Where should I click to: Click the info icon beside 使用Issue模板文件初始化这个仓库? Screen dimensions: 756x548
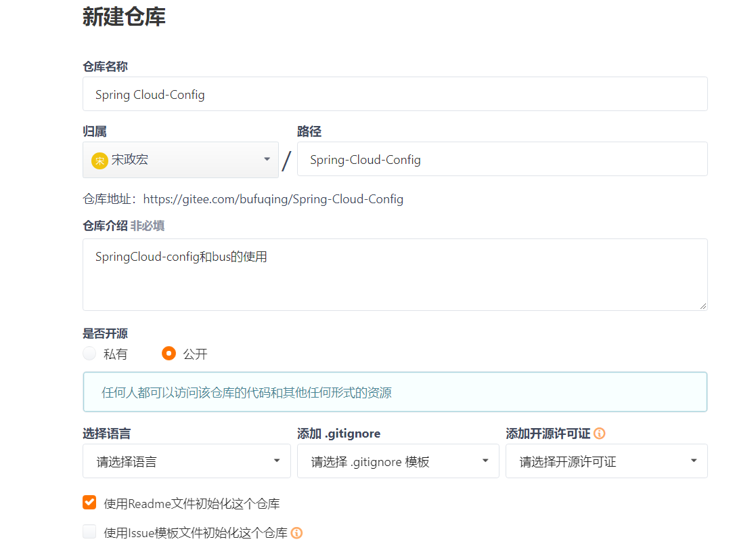[x=296, y=533]
